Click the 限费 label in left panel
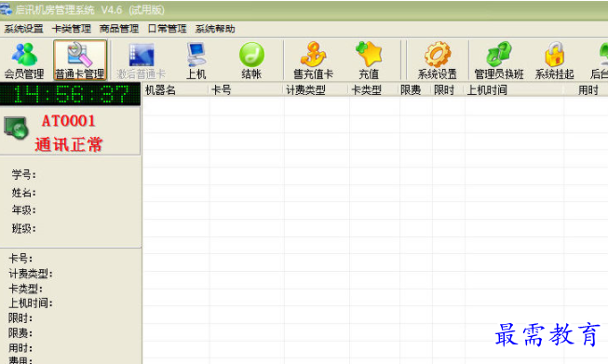Viewport: 608px width, 364px height. pos(20,333)
